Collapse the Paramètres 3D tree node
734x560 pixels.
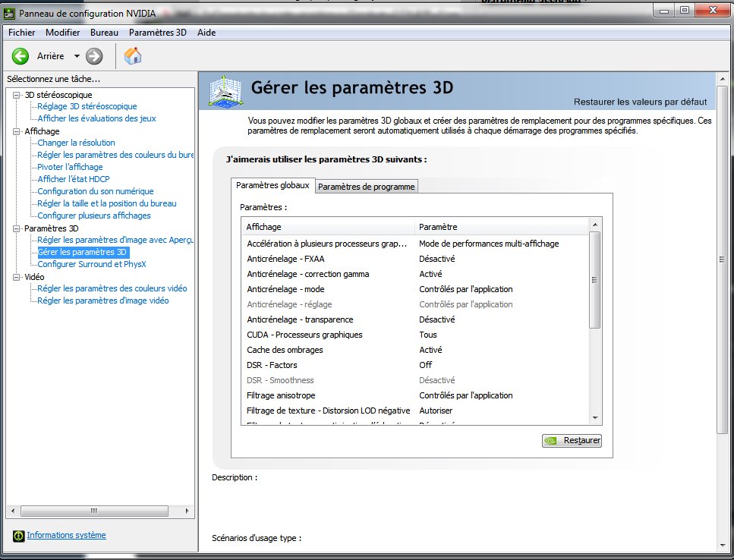17,228
